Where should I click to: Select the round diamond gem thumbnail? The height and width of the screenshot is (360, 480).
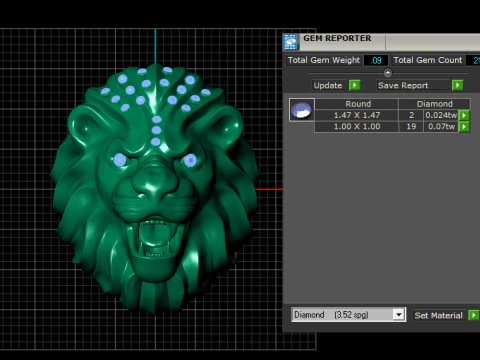302,110
